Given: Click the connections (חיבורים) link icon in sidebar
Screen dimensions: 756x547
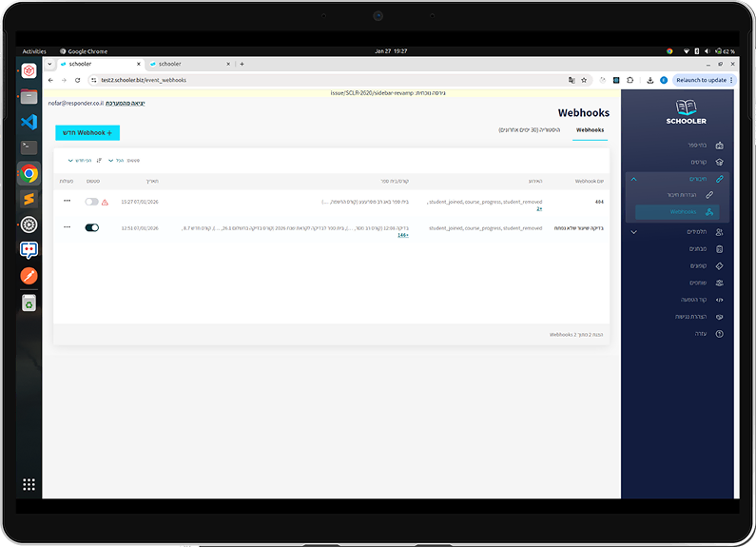Looking at the screenshot, I should click(x=719, y=179).
